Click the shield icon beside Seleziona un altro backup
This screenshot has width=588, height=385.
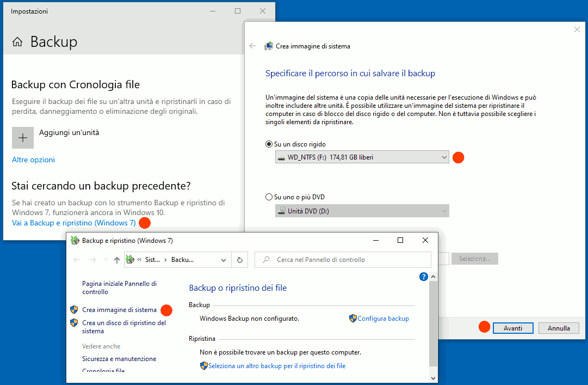(203, 365)
